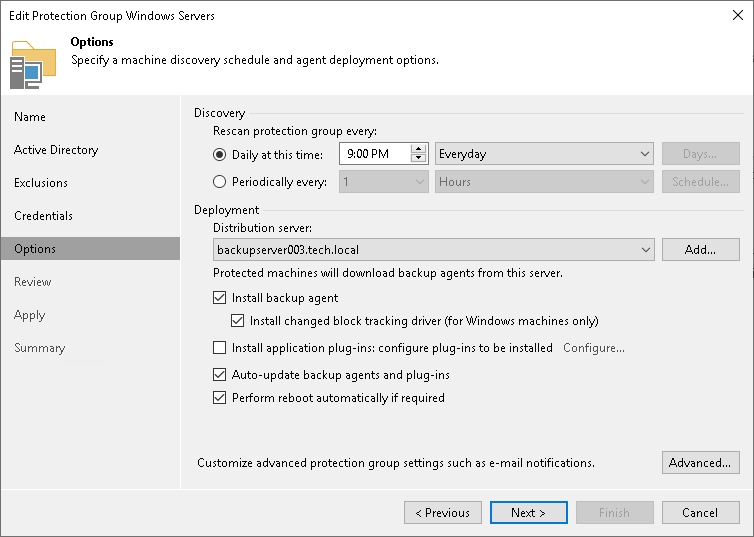
Task: Click the 'Distribution server:' label
Action: click(262, 228)
